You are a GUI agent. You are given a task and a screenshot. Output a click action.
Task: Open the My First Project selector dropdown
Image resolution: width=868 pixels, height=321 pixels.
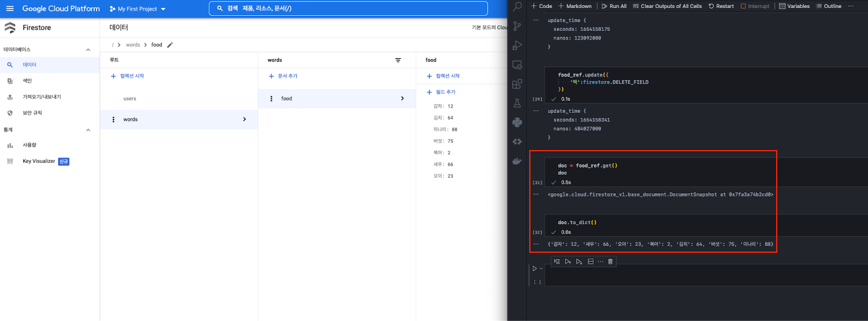pyautogui.click(x=137, y=9)
